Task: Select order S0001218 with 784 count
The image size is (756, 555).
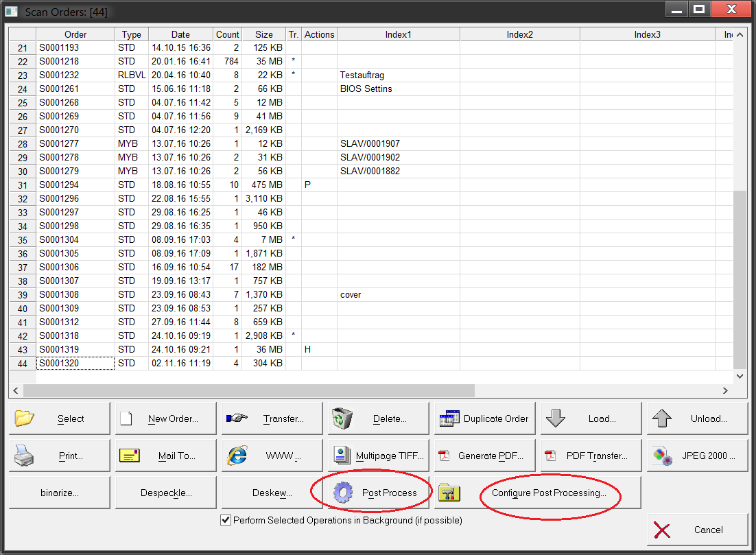Action: pyautogui.click(x=75, y=61)
